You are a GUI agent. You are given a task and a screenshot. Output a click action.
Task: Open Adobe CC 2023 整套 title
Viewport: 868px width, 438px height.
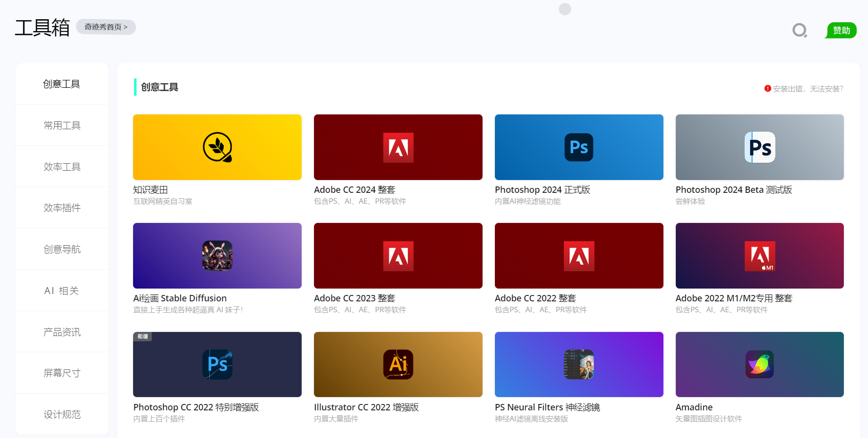[x=354, y=298]
